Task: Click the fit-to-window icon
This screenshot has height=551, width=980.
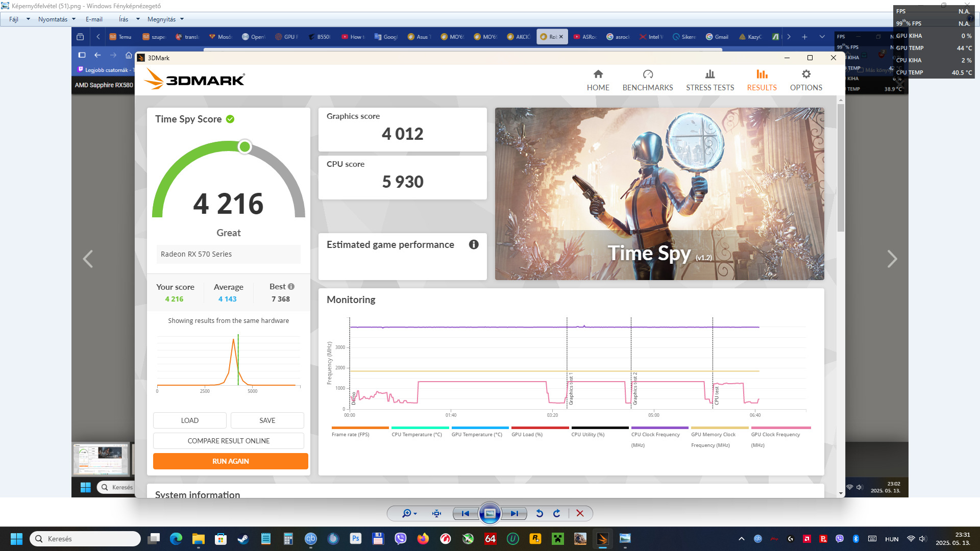Action: [x=436, y=513]
